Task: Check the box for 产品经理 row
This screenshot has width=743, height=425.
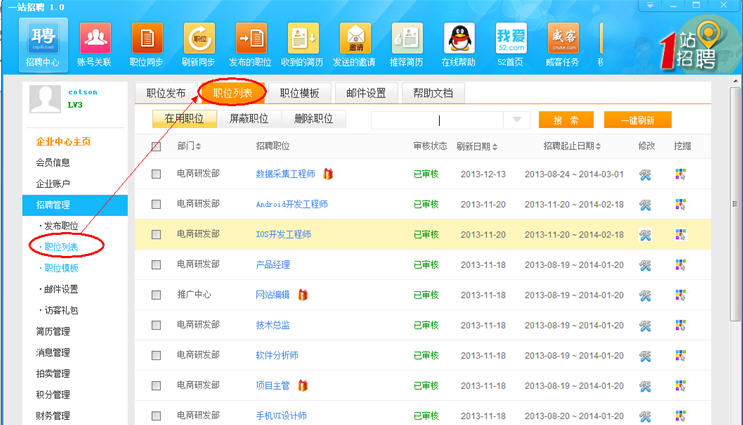Action: pos(156,265)
